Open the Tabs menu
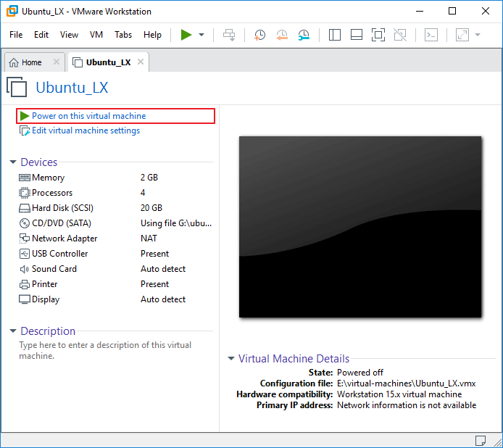The height and width of the screenshot is (448, 503). [123, 35]
